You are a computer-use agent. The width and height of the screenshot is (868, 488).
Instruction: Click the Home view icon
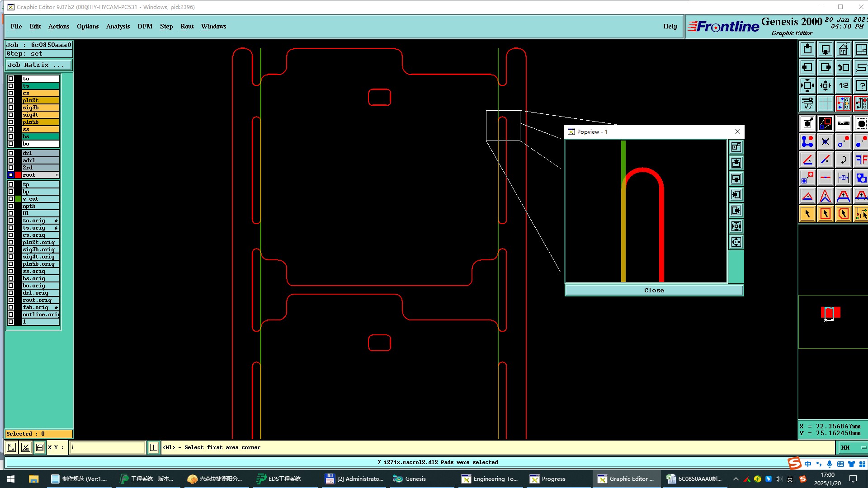(843, 49)
